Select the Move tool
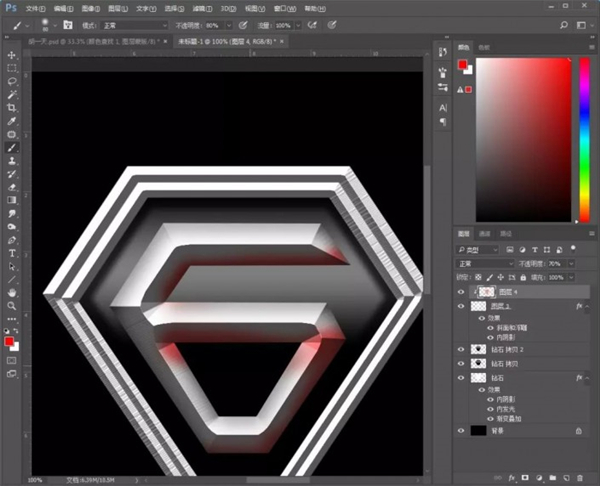 coord(12,55)
